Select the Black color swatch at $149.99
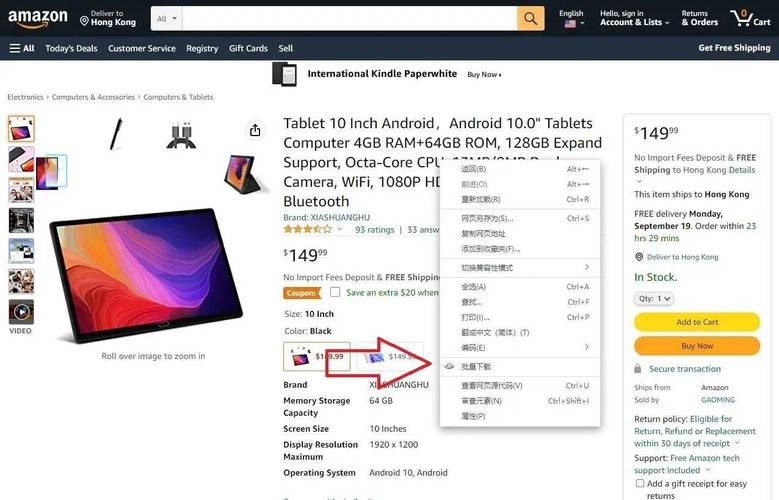 point(317,356)
